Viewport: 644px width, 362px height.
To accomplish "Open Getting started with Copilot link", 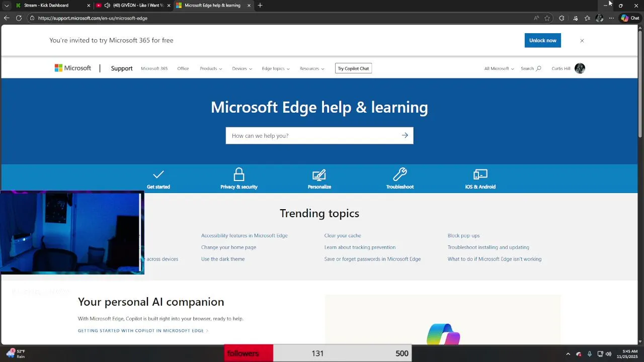I will (143, 331).
